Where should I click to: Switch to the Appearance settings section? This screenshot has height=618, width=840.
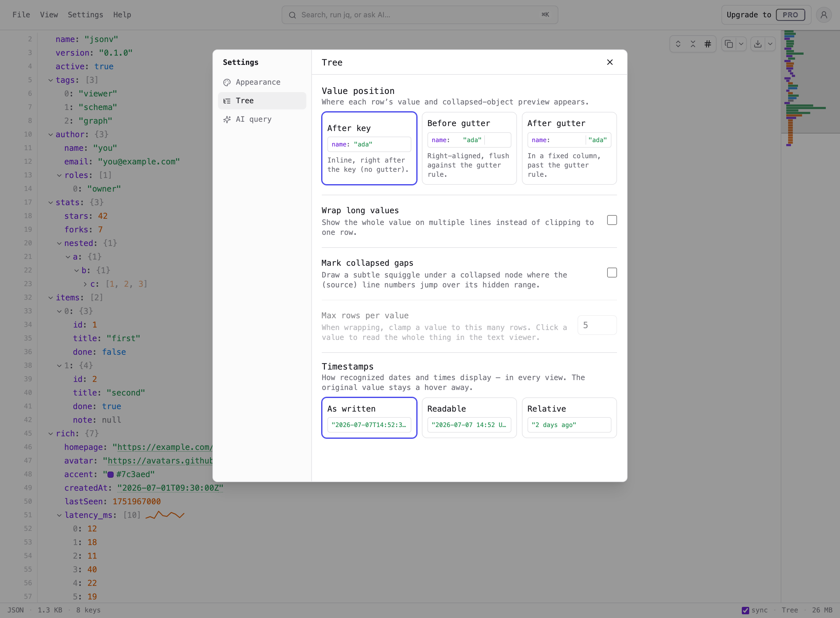tap(262, 82)
